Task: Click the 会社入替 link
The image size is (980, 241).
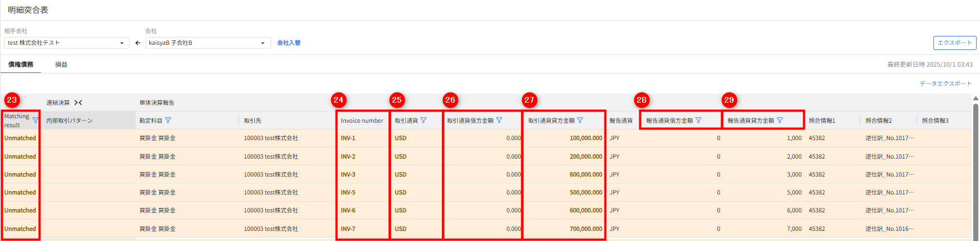Action: coord(288,43)
